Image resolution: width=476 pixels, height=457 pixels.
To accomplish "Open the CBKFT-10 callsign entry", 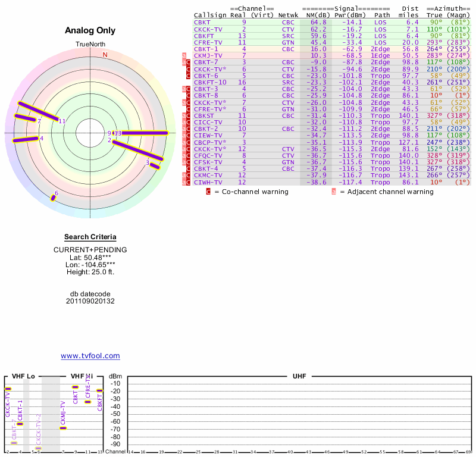I will [208, 82].
